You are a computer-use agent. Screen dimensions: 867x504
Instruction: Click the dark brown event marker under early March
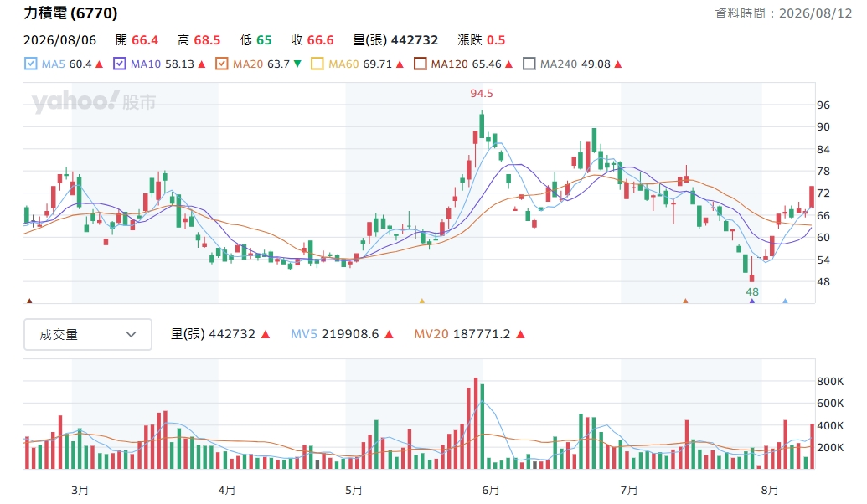coord(29,301)
